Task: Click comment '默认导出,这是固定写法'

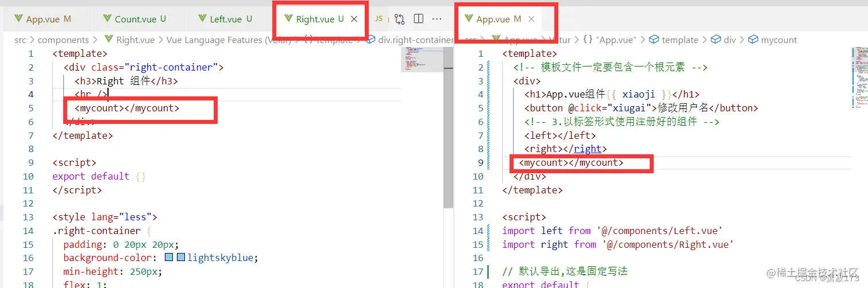Action: pyautogui.click(x=566, y=271)
